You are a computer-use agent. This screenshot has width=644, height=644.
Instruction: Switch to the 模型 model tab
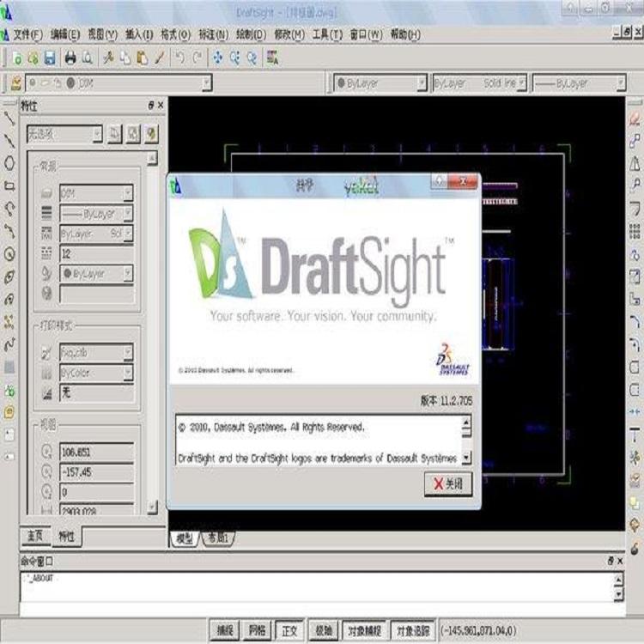coord(184,538)
